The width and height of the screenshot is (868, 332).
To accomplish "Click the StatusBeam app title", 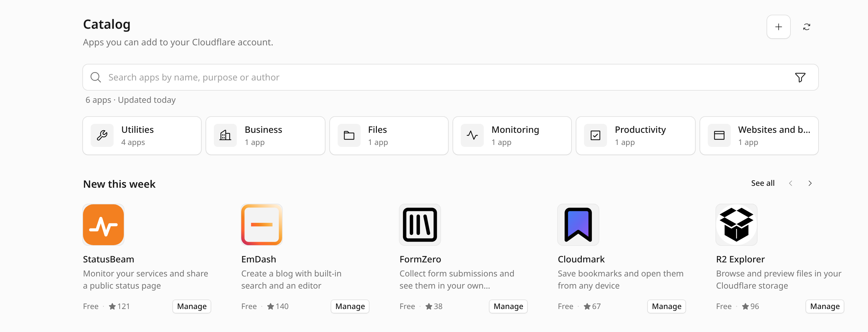I will coord(108,260).
